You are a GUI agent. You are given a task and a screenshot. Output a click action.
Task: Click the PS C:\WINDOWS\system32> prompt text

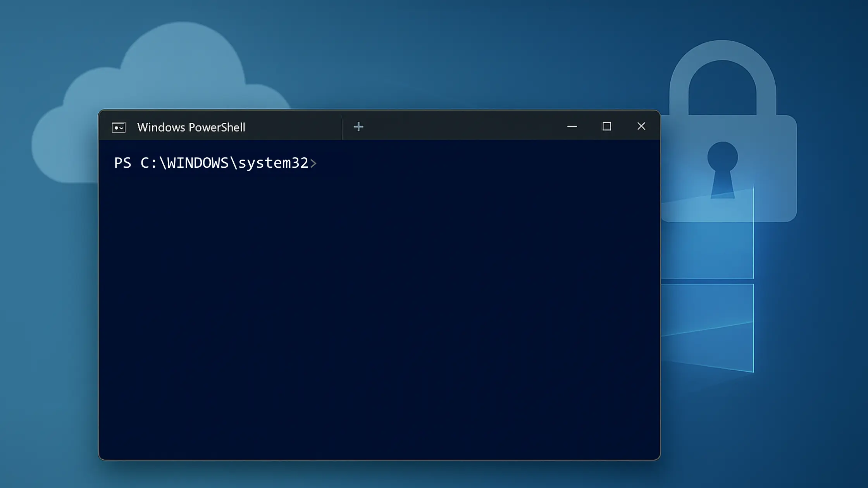click(215, 163)
